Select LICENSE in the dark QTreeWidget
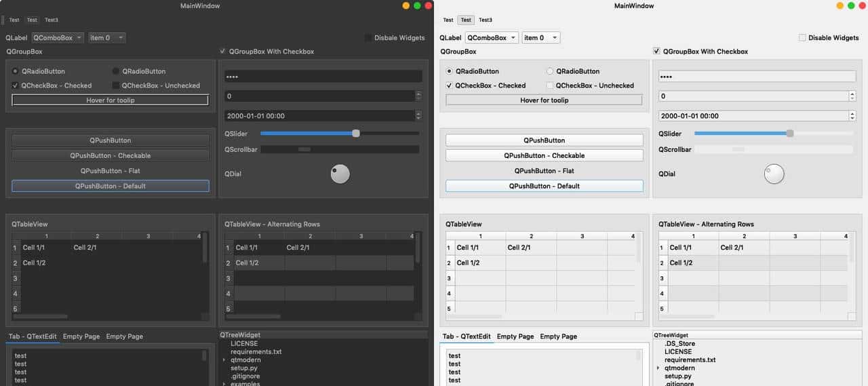868x386 pixels. (244, 344)
